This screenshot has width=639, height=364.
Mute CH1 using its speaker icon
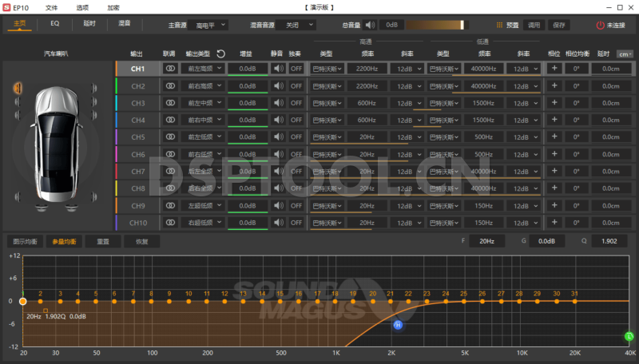pos(279,69)
